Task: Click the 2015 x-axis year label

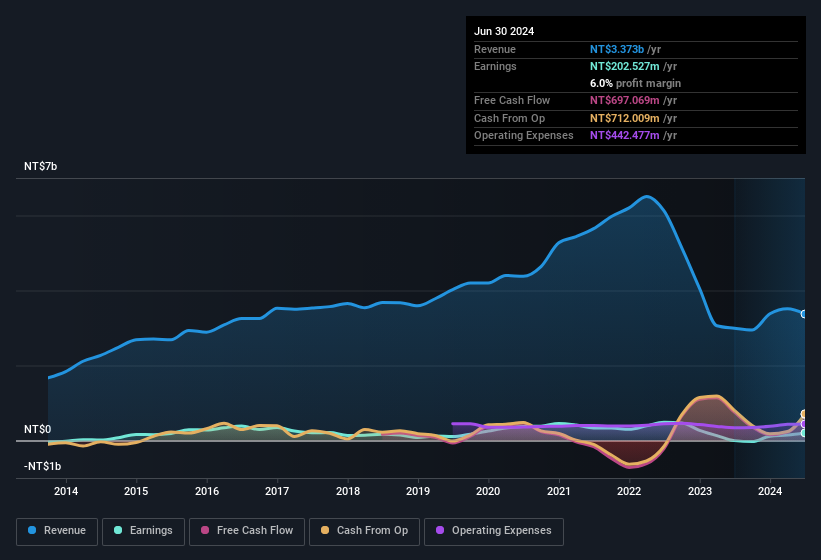Action: point(136,491)
